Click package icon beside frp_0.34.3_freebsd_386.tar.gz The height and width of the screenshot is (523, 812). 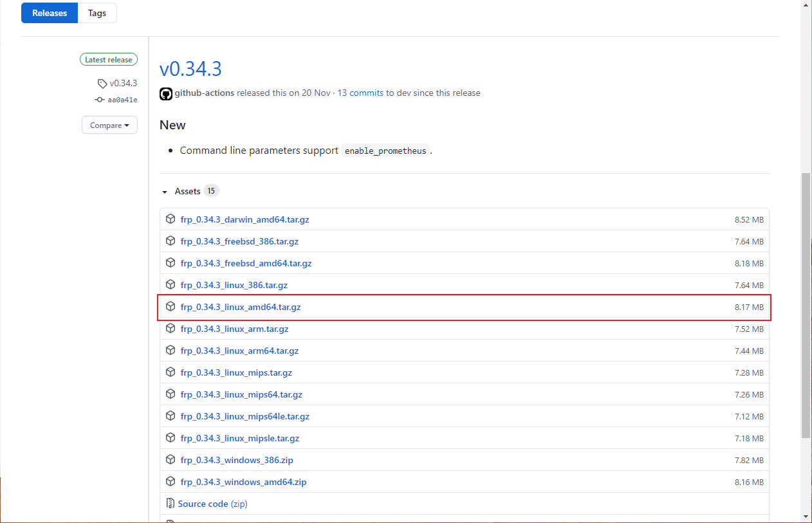[x=171, y=241]
